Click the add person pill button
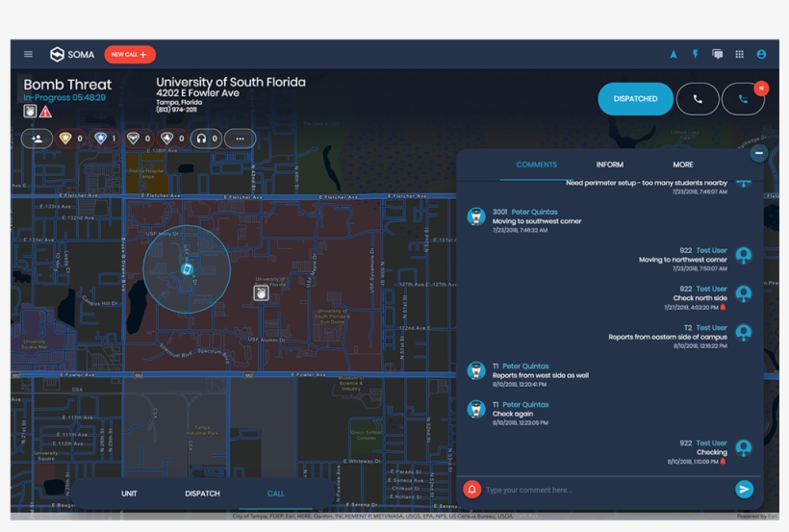Image resolution: width=789 pixels, height=532 pixels. coord(37,139)
